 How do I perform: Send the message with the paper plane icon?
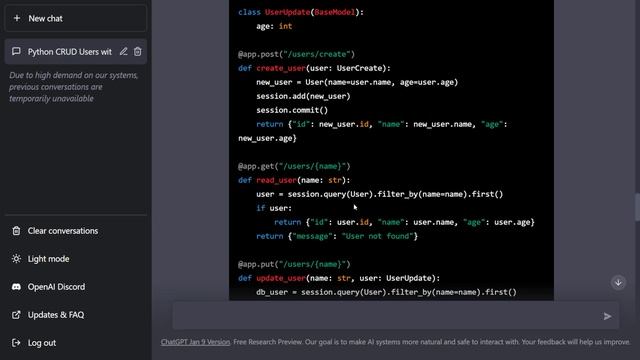pos(607,316)
